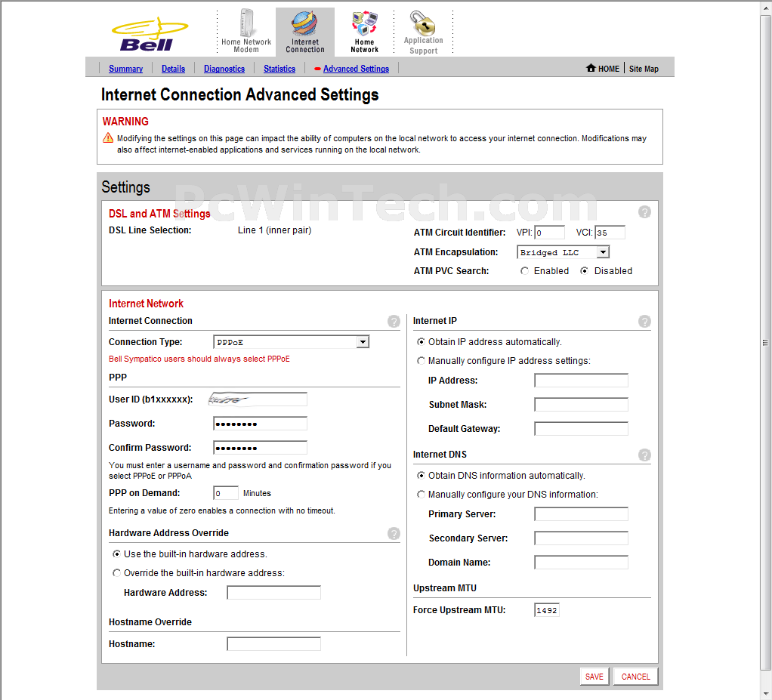The image size is (772, 700).
Task: Click the VCI input field
Action: click(x=610, y=233)
